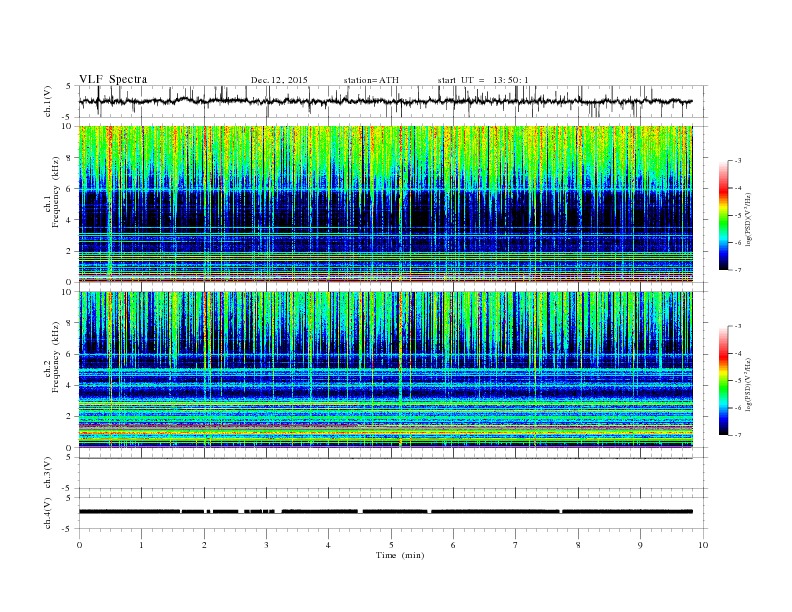The width and height of the screenshot is (792, 612).
Task: Click time tick label '2' on x-axis
Action: point(204,545)
